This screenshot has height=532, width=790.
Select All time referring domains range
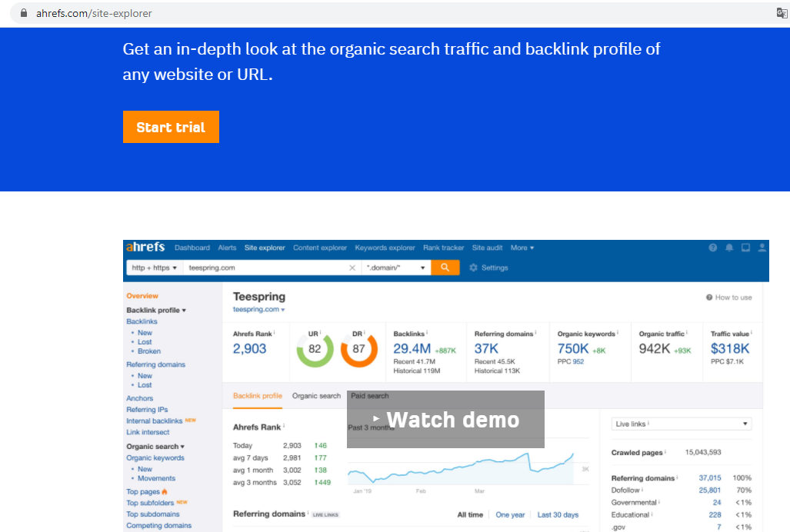click(470, 515)
